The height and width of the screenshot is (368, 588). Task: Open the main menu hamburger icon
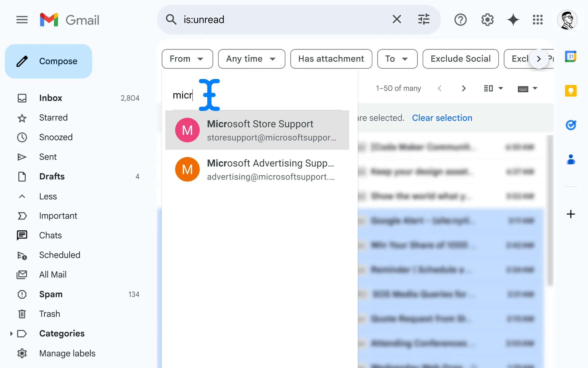coord(22,20)
